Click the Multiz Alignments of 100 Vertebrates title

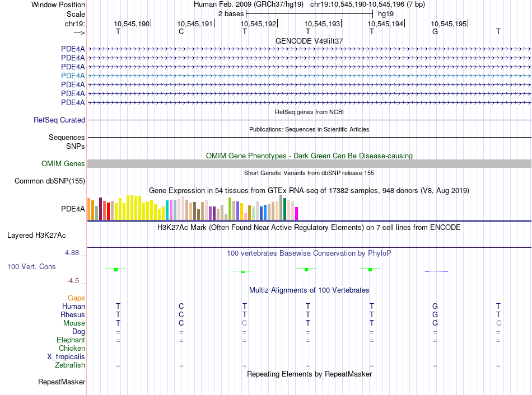[x=309, y=290]
